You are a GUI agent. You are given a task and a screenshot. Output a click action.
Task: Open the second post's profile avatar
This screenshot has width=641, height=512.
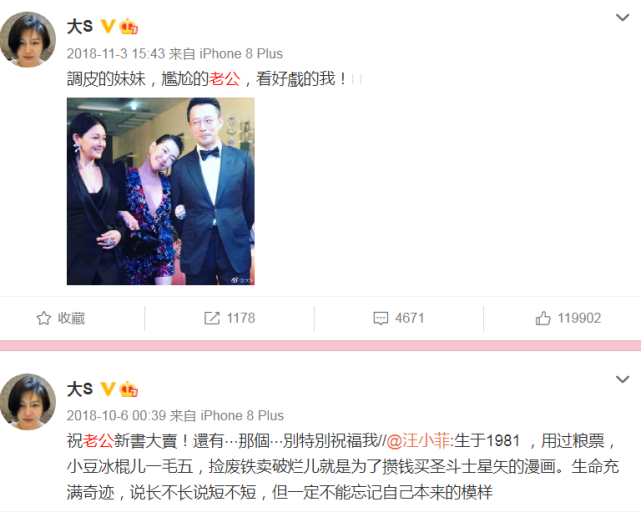(x=27, y=401)
